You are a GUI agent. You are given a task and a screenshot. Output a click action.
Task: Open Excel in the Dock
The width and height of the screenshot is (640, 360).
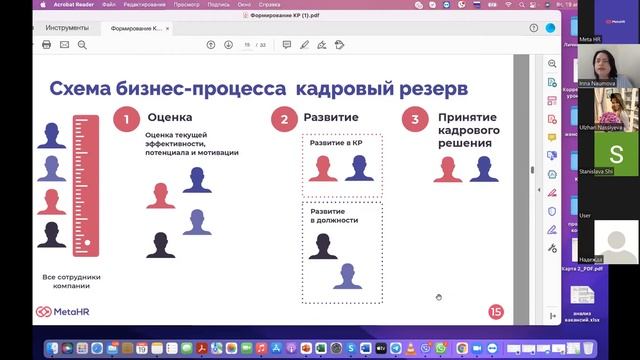click(x=321, y=348)
